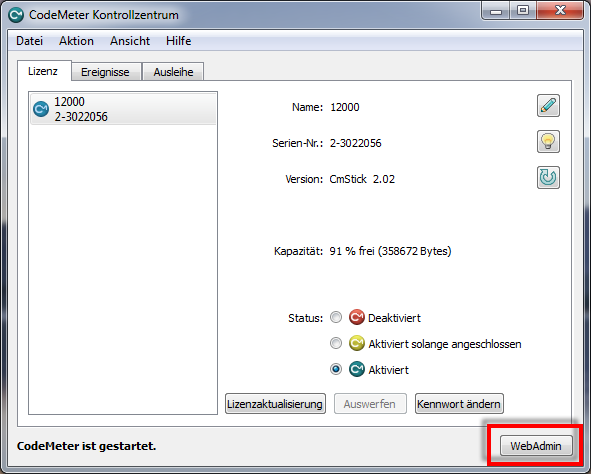
Task: Click the Lizenzaktualisierung button
Action: pyautogui.click(x=275, y=404)
